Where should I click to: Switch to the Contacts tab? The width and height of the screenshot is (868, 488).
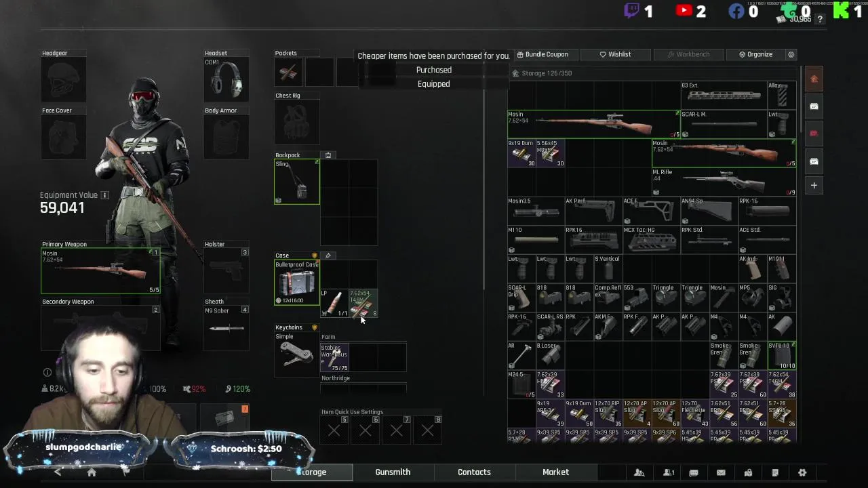tap(474, 472)
